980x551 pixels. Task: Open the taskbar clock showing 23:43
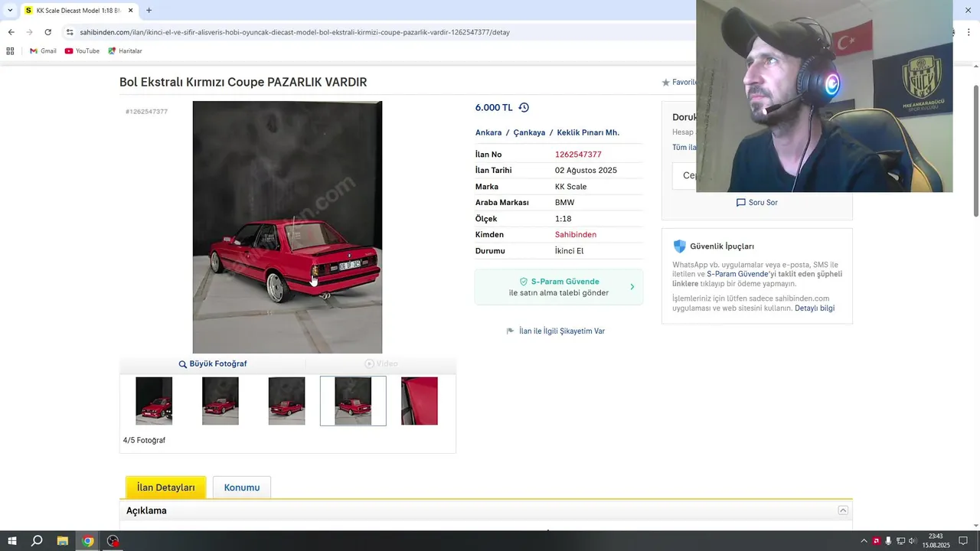936,541
